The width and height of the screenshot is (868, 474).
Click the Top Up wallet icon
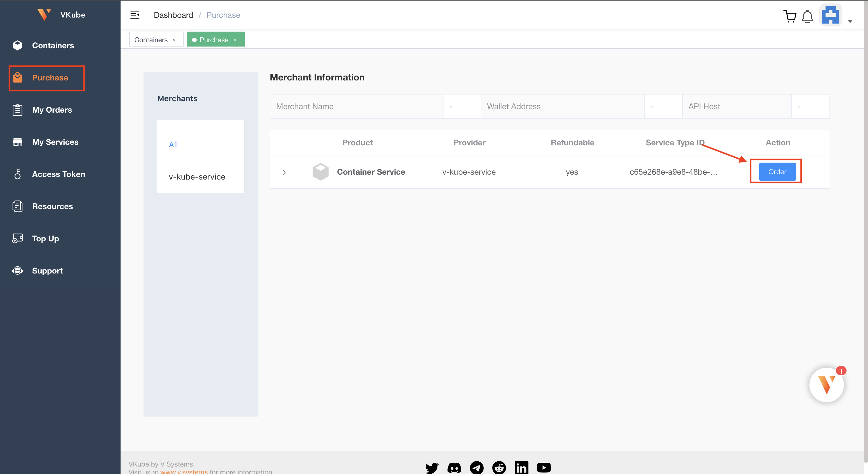pyautogui.click(x=18, y=238)
